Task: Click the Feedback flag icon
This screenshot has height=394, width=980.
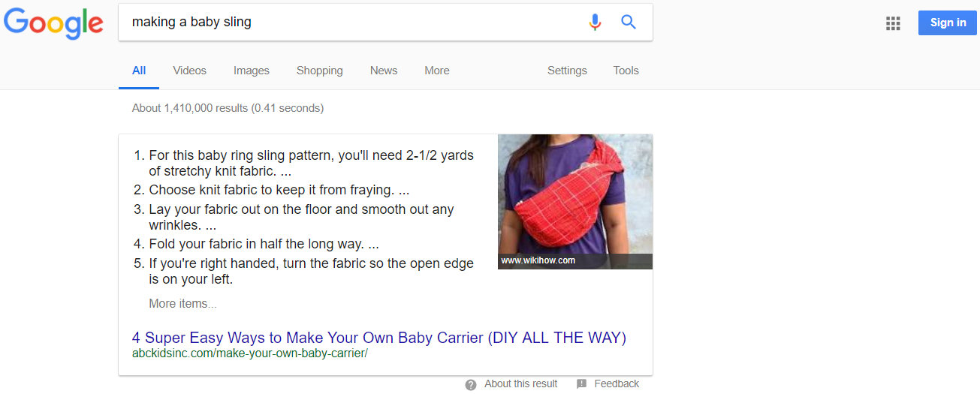Action: pyautogui.click(x=581, y=384)
